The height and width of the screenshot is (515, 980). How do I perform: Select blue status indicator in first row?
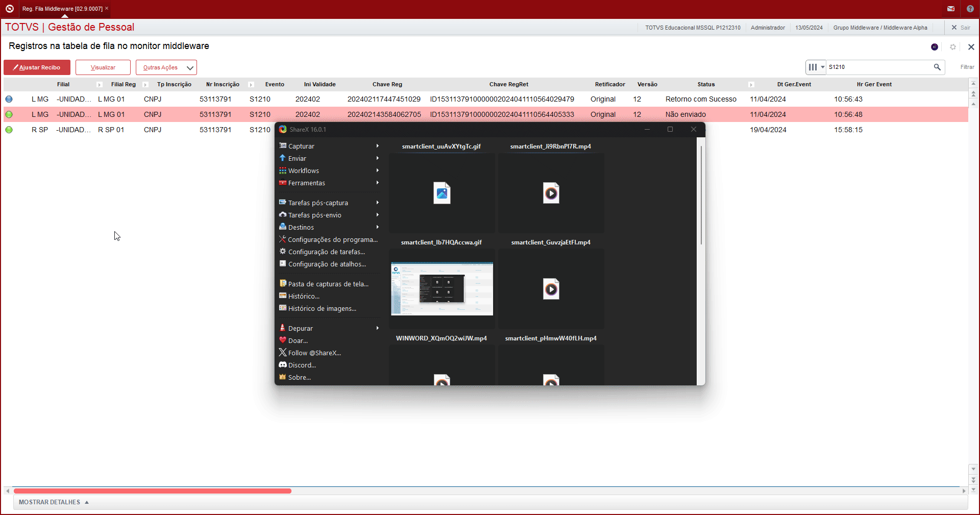pyautogui.click(x=9, y=99)
